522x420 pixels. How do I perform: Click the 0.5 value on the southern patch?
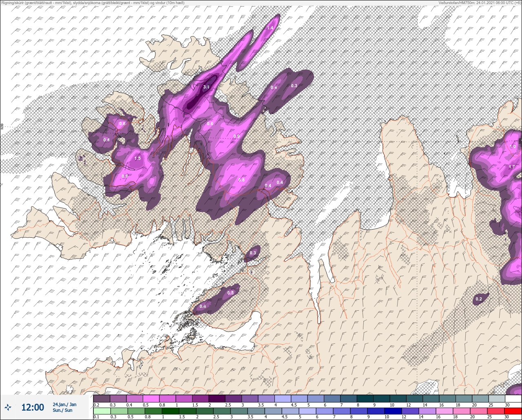tap(230, 293)
